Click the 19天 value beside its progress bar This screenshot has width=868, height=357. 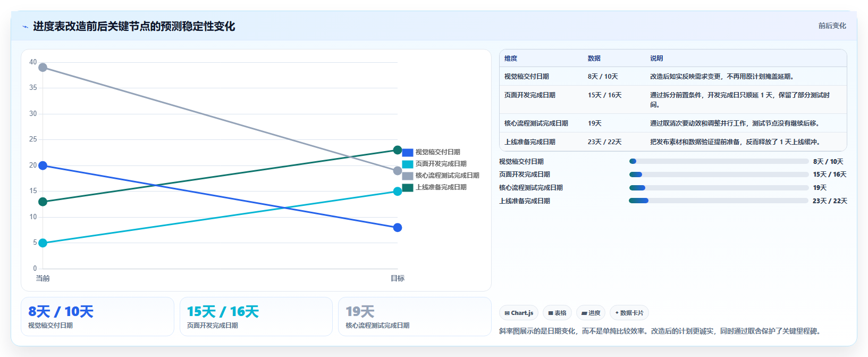(x=820, y=188)
